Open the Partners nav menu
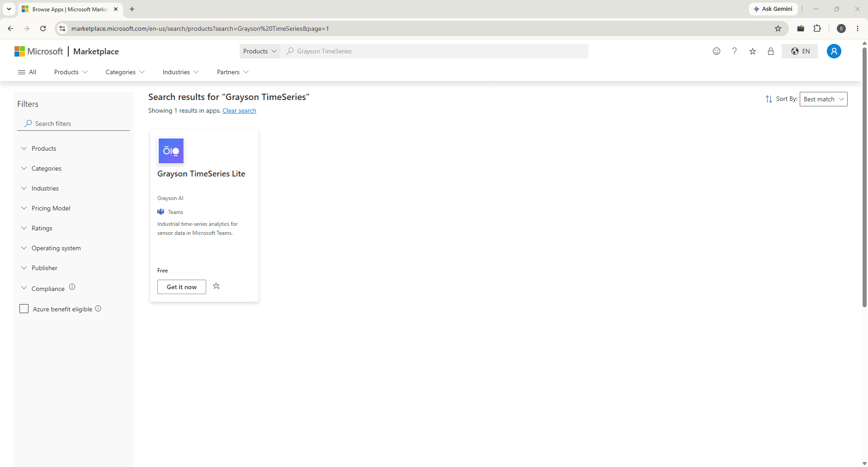 click(x=233, y=72)
